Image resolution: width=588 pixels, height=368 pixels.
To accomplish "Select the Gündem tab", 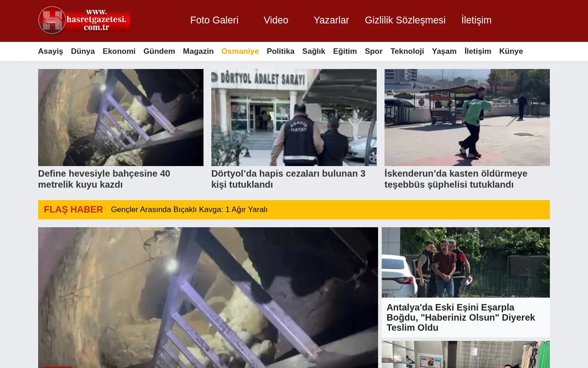I will point(159,51).
